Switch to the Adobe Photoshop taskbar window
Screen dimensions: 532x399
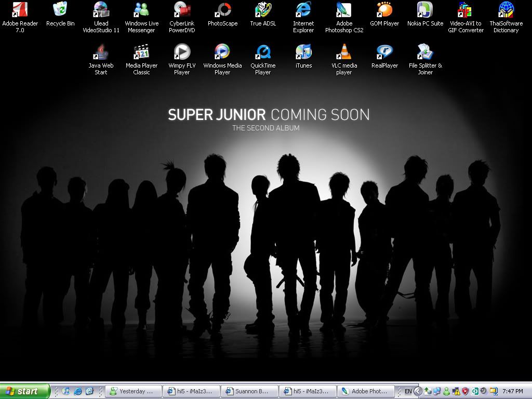click(366, 391)
